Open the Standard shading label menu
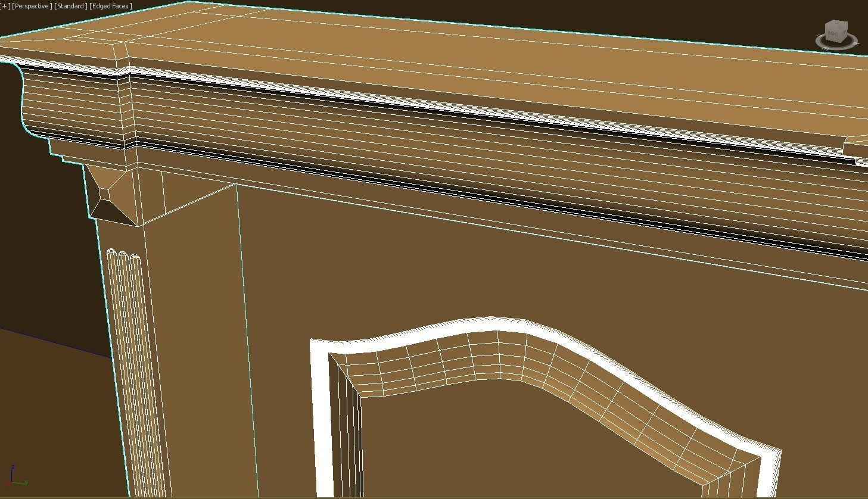The height and width of the screenshot is (499, 868). pyautogui.click(x=70, y=6)
